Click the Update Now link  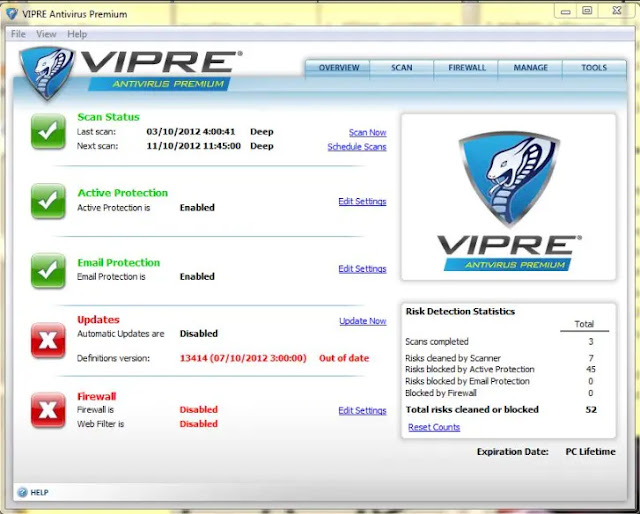point(362,321)
